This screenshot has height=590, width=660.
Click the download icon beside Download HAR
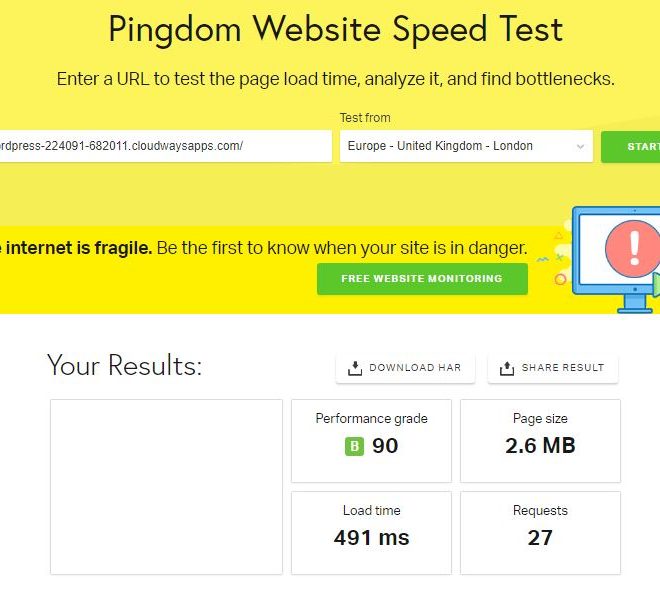355,368
